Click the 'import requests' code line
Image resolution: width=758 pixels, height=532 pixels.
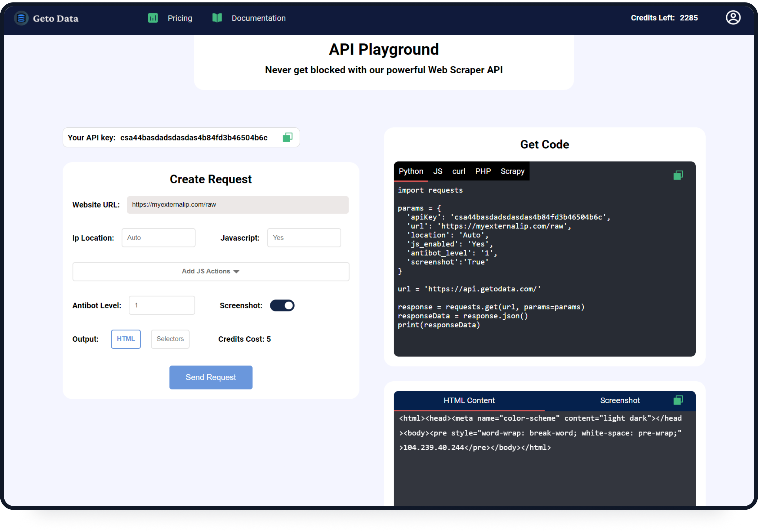point(430,190)
